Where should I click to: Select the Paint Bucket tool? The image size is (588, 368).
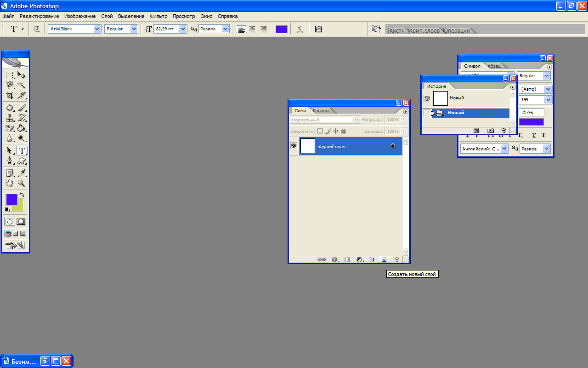[x=22, y=128]
